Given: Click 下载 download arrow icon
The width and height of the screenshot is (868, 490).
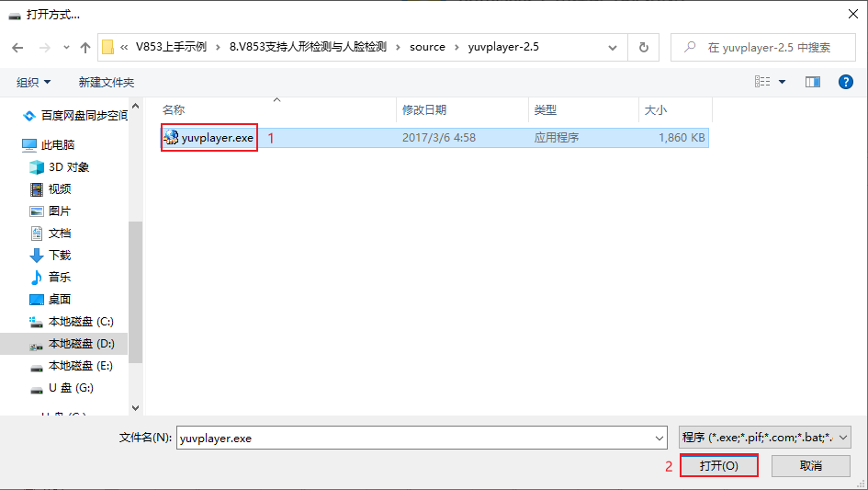Looking at the screenshot, I should pyautogui.click(x=37, y=256).
